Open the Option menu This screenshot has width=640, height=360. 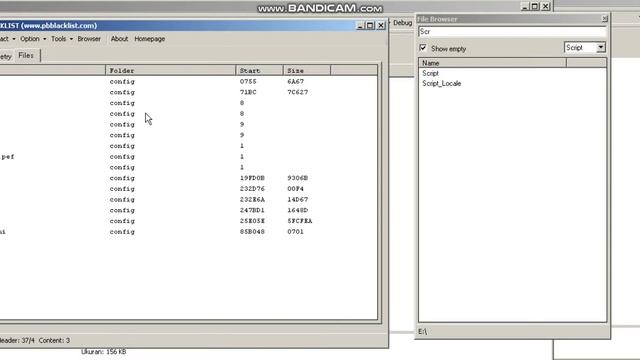coord(33,39)
